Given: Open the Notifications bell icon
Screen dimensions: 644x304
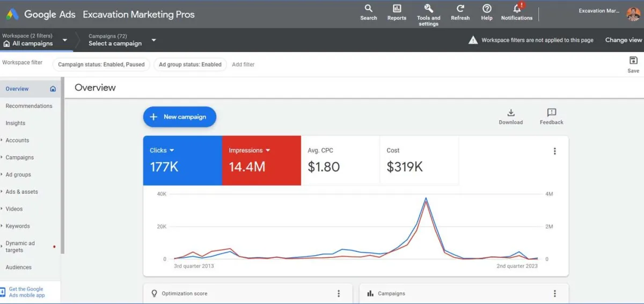Looking at the screenshot, I should 517,8.
